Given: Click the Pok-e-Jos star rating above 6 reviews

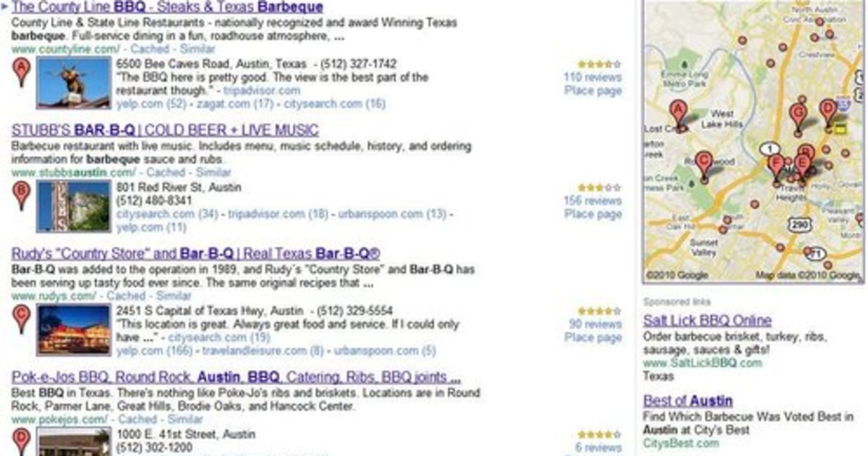Looking at the screenshot, I should click(600, 435).
